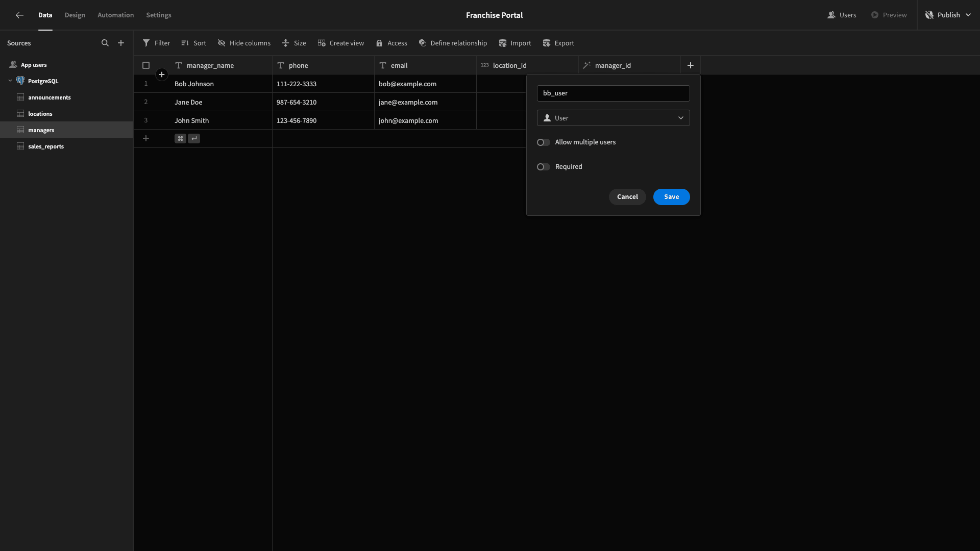Select the checkbox in header row
The image size is (980, 551).
click(x=146, y=65)
